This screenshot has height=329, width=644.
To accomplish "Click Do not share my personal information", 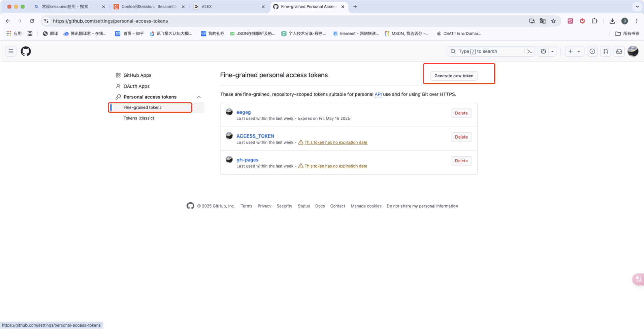I will 422,206.
